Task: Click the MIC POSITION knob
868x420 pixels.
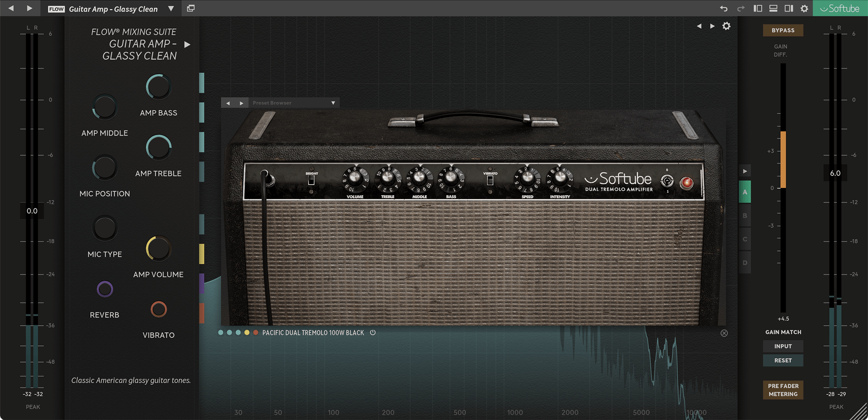Action: (x=105, y=168)
